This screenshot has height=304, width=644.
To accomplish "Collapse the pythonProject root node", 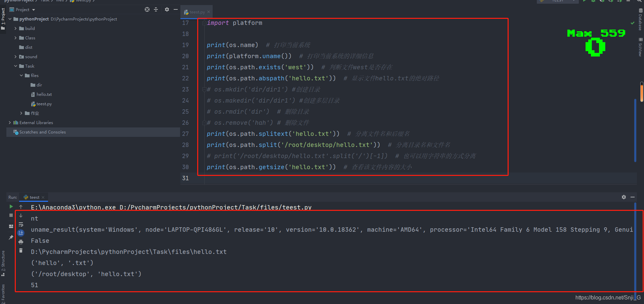I will click(x=10, y=19).
